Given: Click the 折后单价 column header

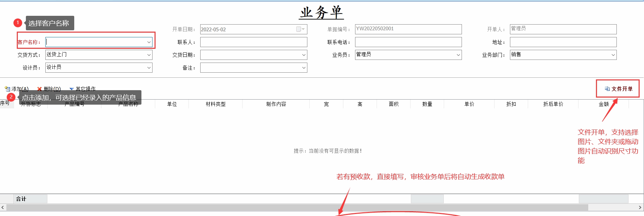Looking at the screenshot, I should pyautogui.click(x=553, y=104).
